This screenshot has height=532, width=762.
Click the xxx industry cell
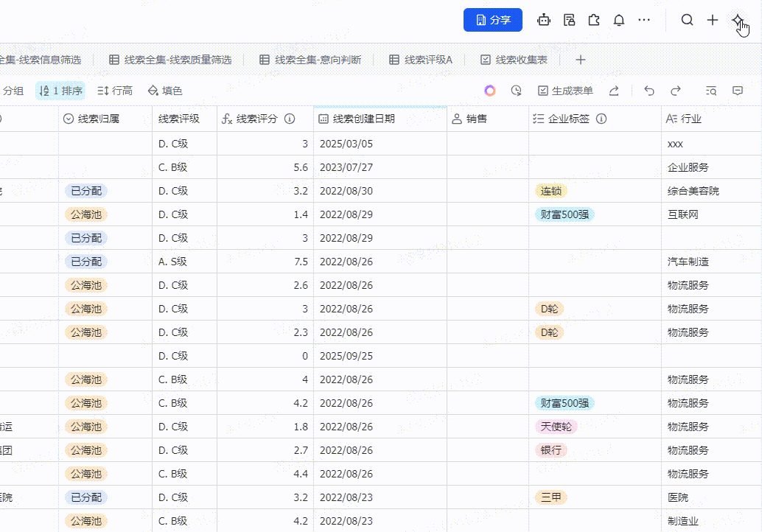[711, 144]
